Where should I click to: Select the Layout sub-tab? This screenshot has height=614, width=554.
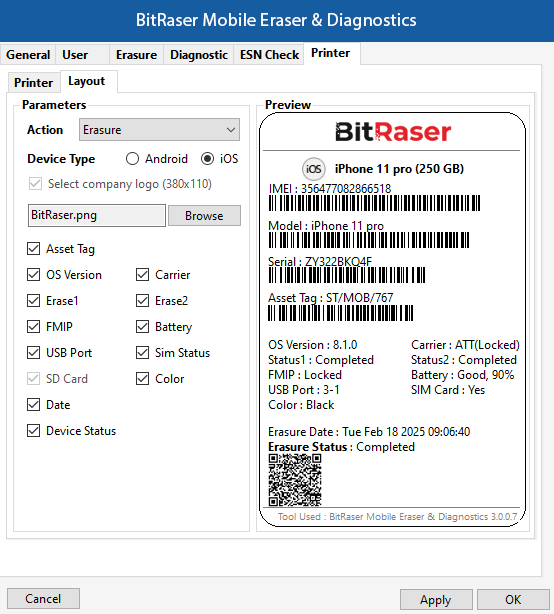coord(87,81)
